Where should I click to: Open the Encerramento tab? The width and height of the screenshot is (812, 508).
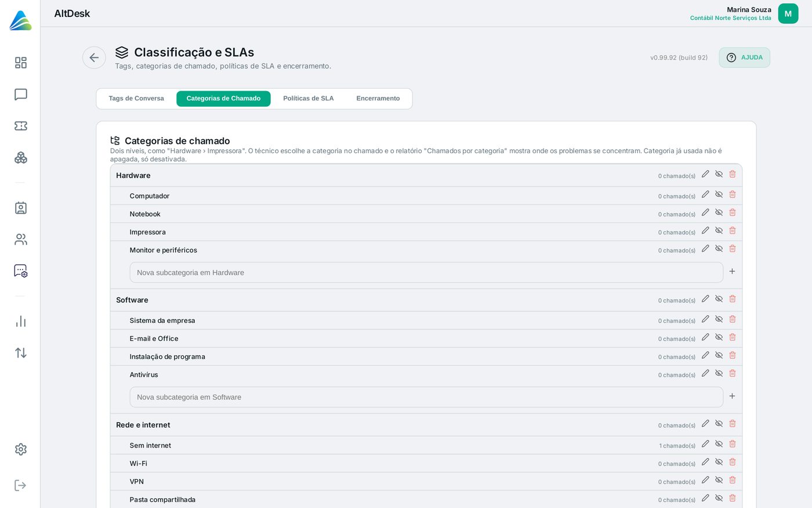pyautogui.click(x=378, y=99)
